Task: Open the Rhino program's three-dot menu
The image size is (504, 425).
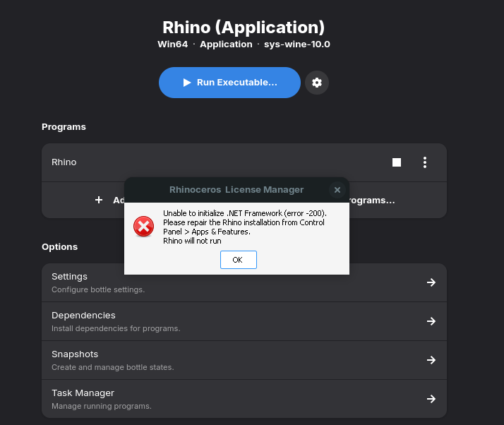Action: [425, 162]
